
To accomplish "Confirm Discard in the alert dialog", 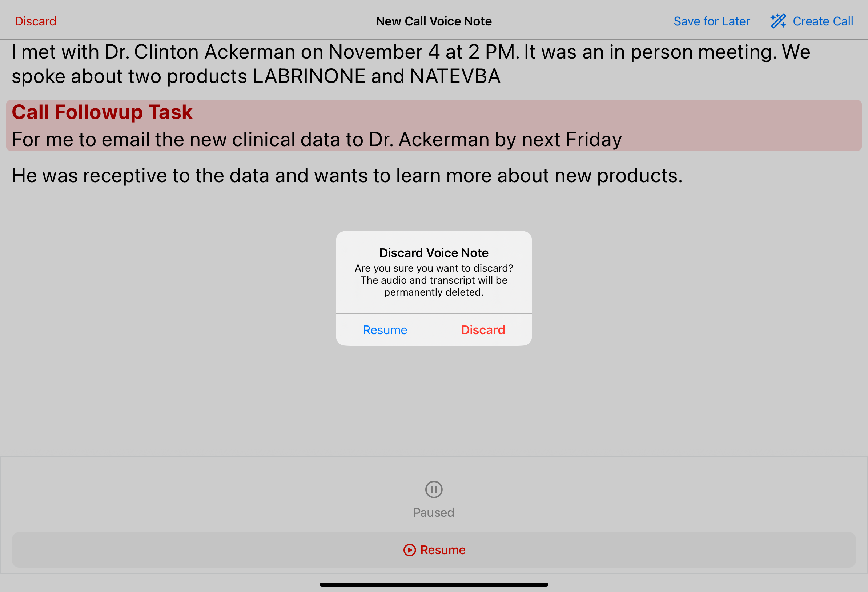I will pos(483,330).
